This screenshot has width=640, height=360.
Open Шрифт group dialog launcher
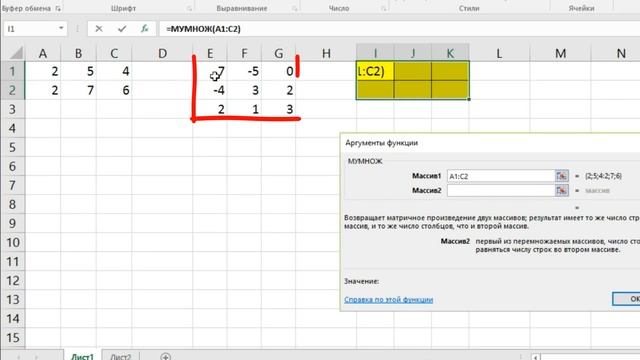click(189, 8)
